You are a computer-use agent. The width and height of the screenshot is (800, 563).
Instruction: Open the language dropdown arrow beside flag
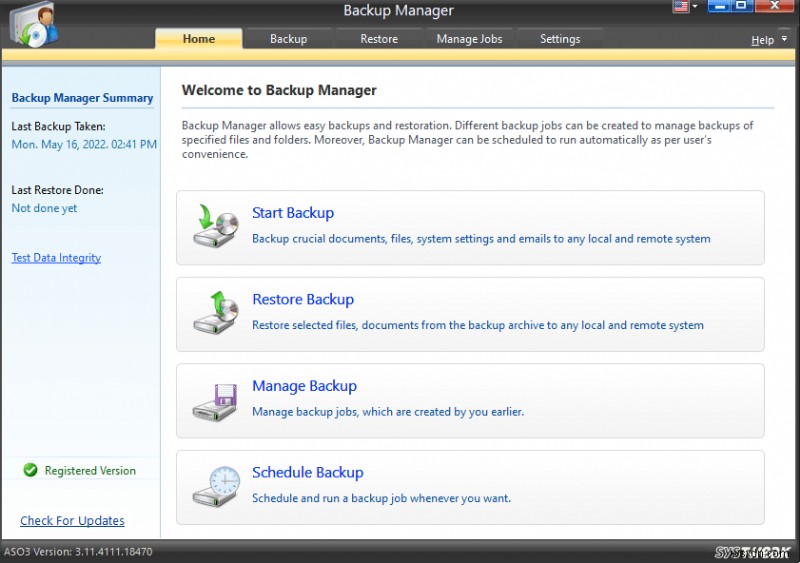tap(694, 6)
